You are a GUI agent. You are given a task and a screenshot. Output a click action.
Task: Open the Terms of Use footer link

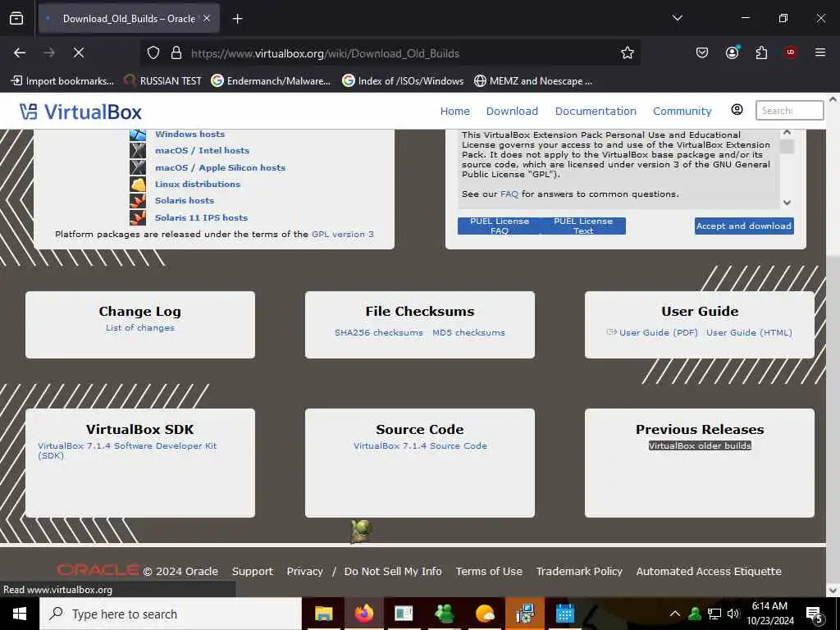coord(489,572)
